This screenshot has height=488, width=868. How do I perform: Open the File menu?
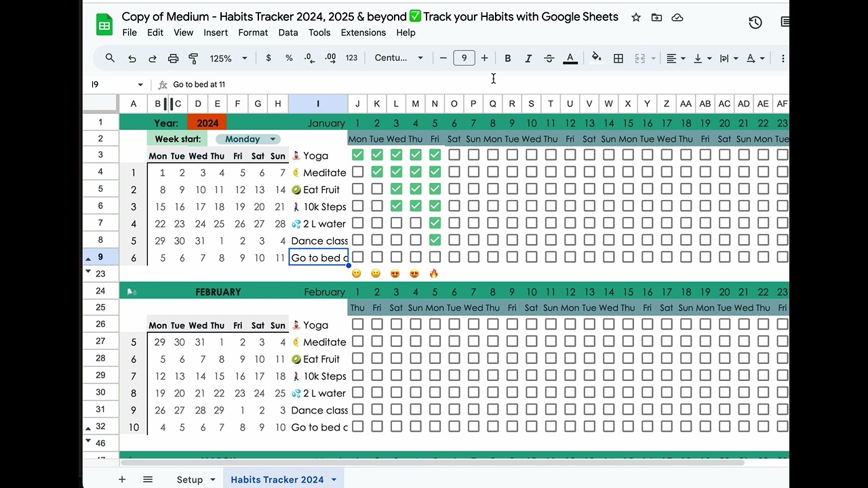point(130,33)
